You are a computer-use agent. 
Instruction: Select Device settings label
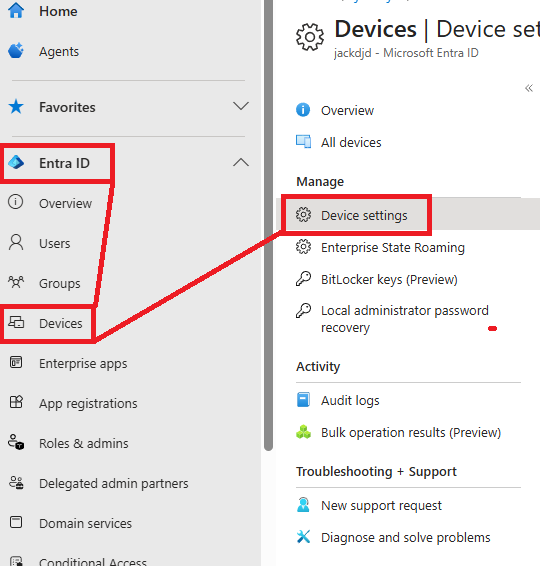click(364, 215)
